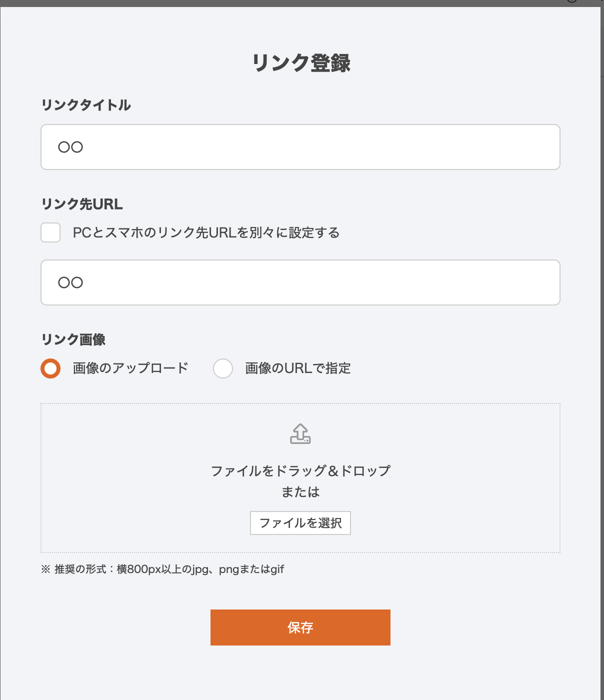Open the file picker via ファイルを選択

pyautogui.click(x=300, y=523)
